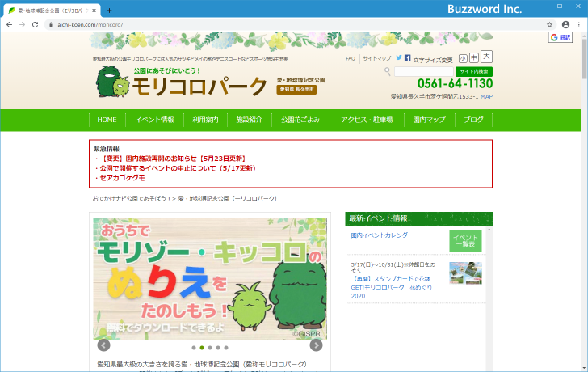Select the first carousel dot
This screenshot has width=588, height=372.
194,348
